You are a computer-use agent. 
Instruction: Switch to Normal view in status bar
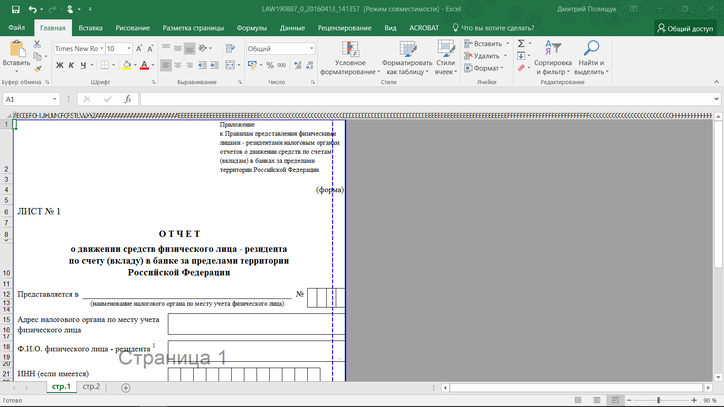[x=578, y=400]
